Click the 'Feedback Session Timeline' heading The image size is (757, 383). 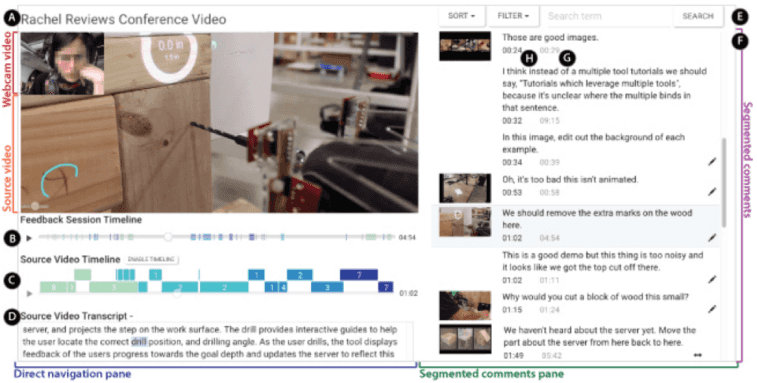(81, 220)
